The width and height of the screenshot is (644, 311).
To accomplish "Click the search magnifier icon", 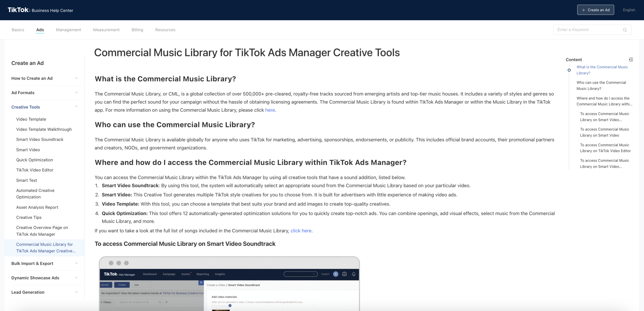I will click(625, 30).
